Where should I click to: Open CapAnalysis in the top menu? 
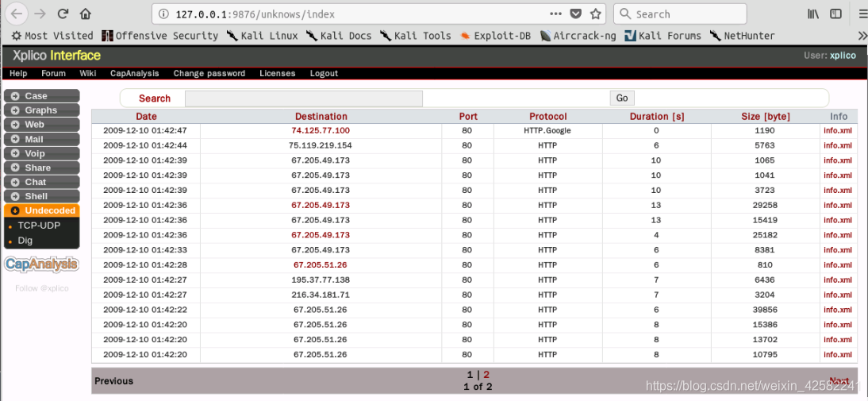click(135, 73)
